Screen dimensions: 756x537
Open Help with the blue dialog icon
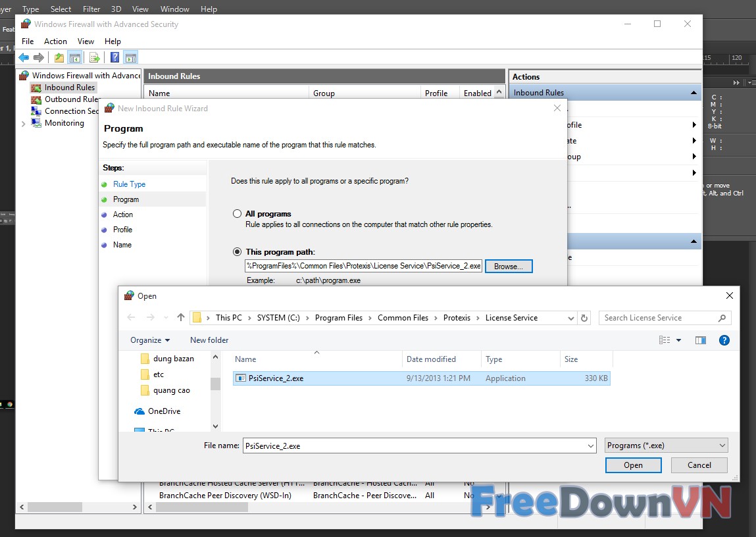(x=724, y=340)
